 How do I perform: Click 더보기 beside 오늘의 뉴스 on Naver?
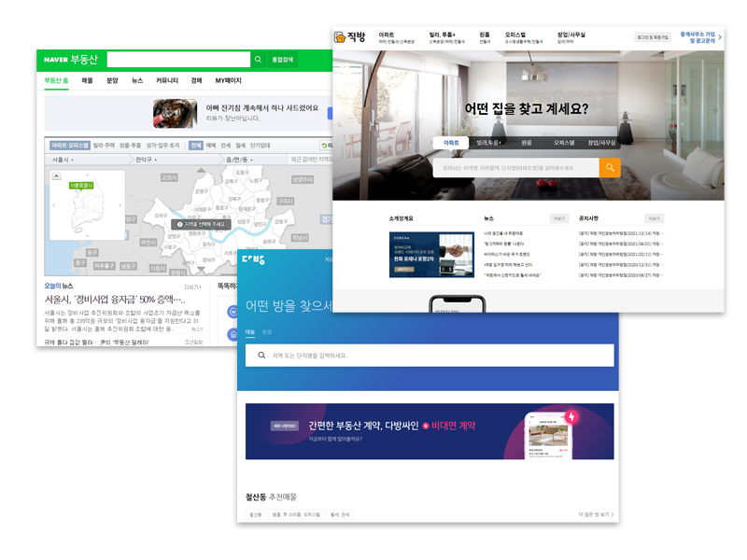coord(193,287)
